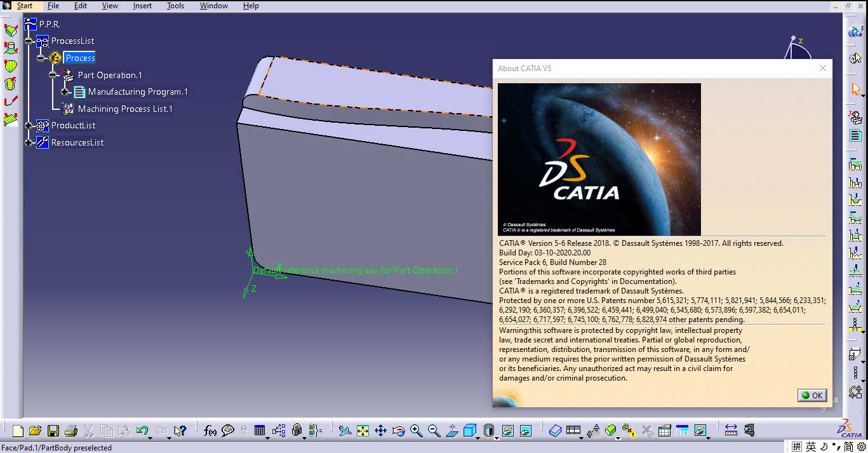Click the Zoom In magnifier icon
The width and height of the screenshot is (868, 453).
coord(417,430)
